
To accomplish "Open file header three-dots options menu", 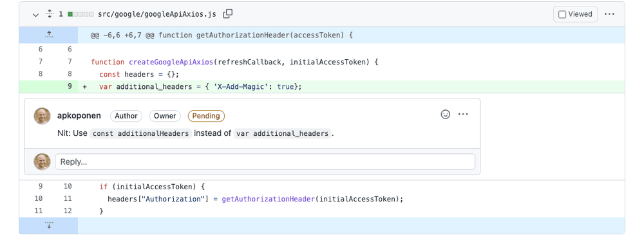I will [609, 14].
